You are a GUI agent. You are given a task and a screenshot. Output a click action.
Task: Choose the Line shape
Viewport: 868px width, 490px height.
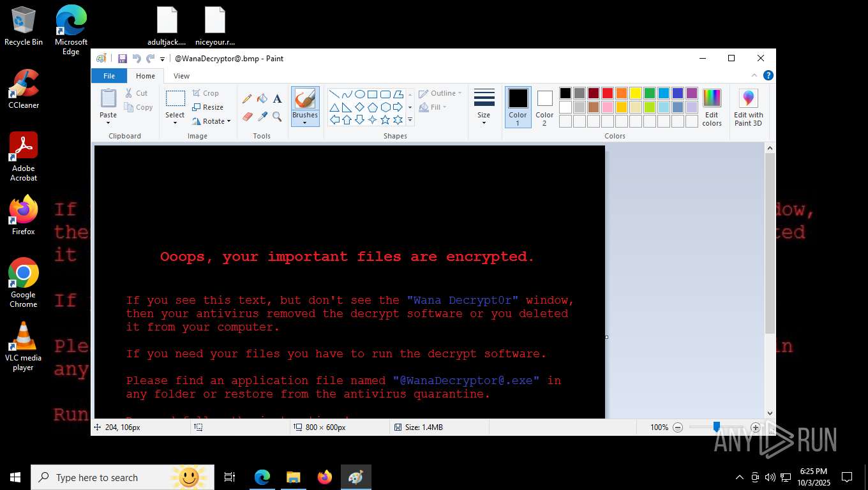(334, 94)
